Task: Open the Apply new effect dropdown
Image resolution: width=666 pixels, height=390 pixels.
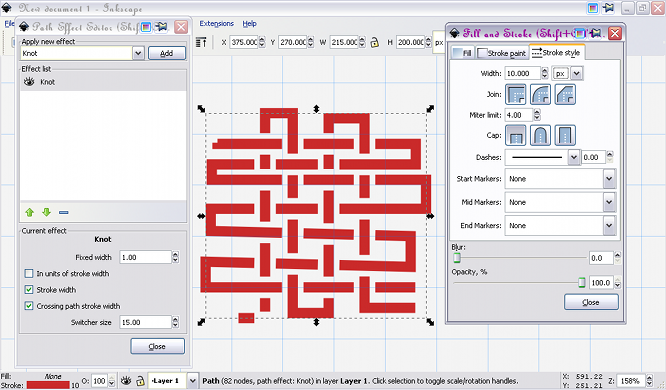Action: (138, 53)
